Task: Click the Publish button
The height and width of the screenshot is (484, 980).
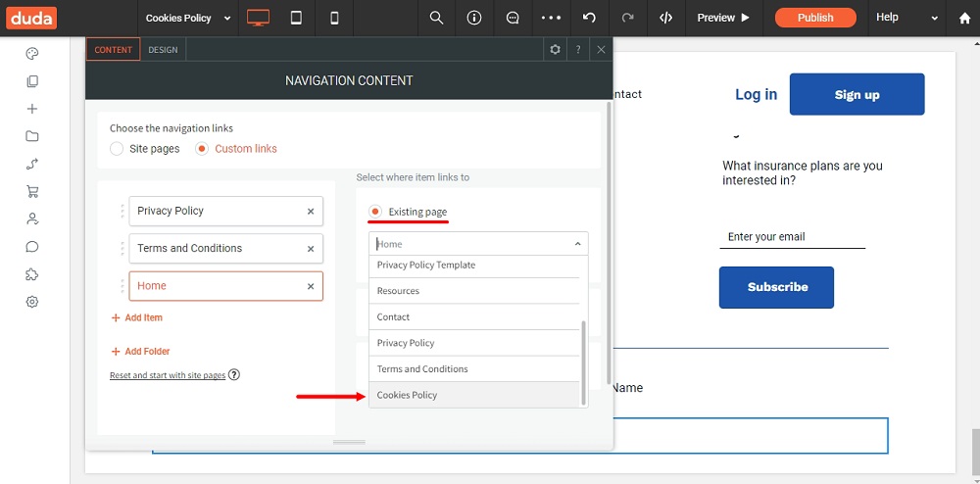Action: pos(815,18)
